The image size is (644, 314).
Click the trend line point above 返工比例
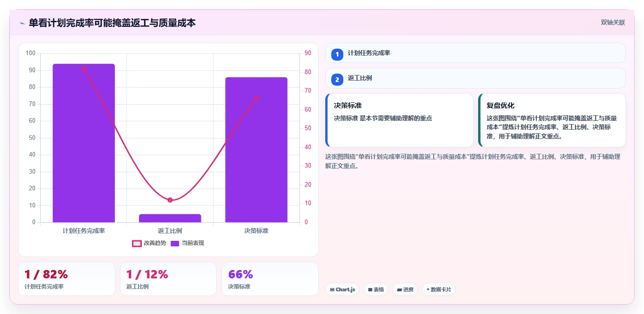coord(170,200)
